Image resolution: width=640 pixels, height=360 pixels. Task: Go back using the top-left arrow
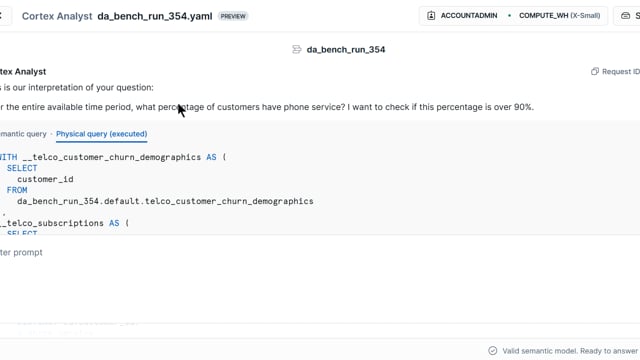coord(1,16)
